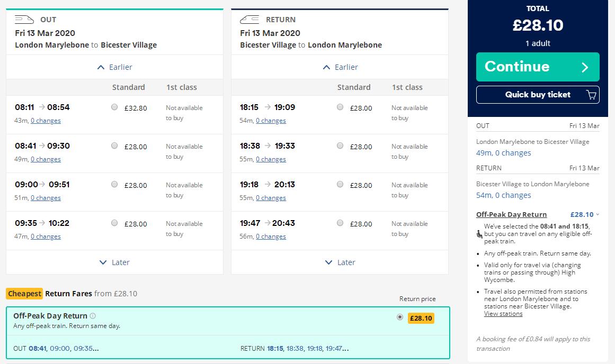Show earlier outbound trains
Viewport: 615px width, 364px height.
pos(114,67)
